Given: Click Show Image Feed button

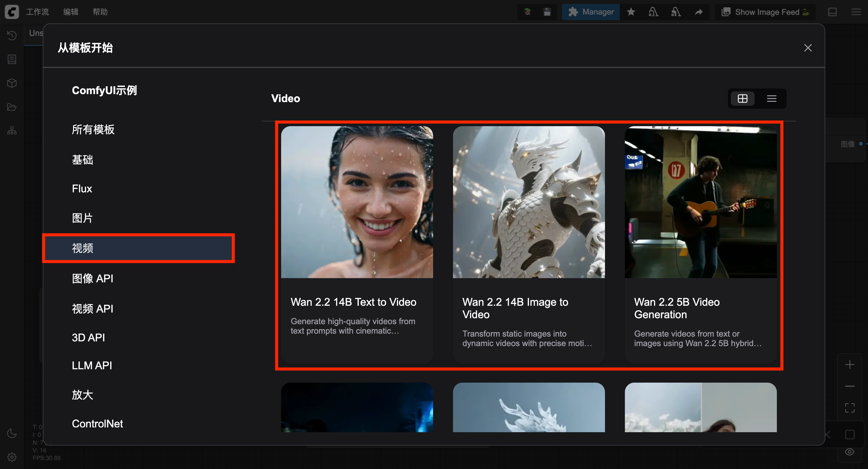Looking at the screenshot, I should coord(765,12).
